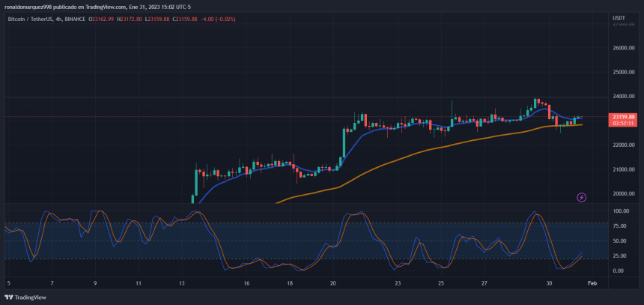Click the date label 18 on time axis
644x305 pixels.
click(290, 283)
